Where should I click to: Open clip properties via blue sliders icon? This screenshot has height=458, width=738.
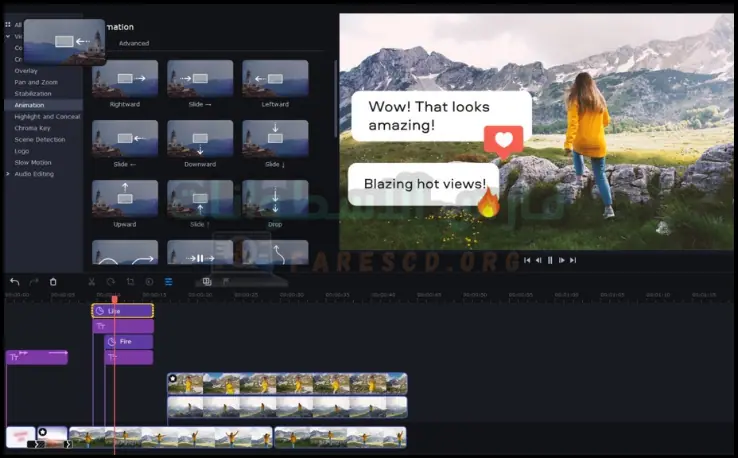pos(168,282)
